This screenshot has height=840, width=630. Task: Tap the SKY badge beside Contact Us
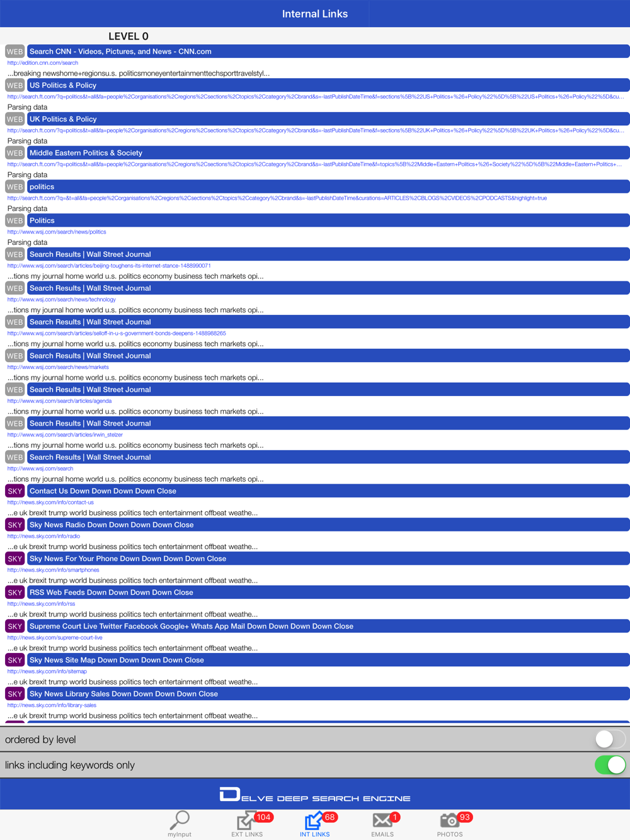(14, 491)
